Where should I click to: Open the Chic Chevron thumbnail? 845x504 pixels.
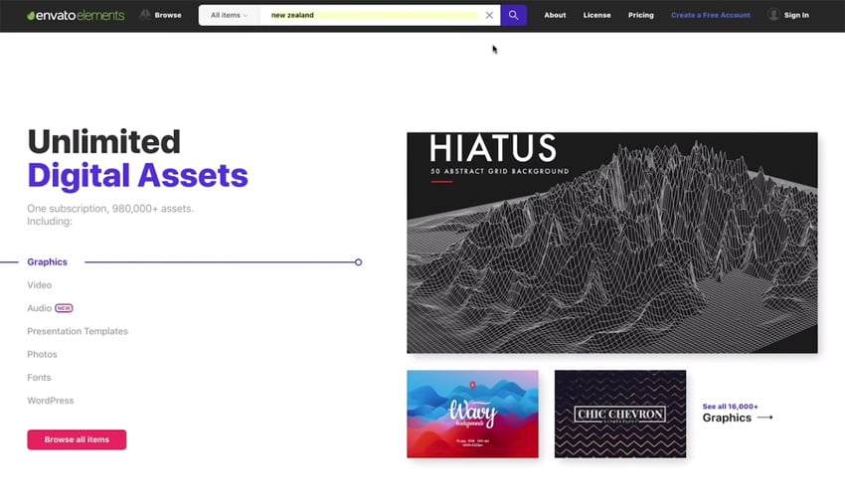(x=620, y=414)
